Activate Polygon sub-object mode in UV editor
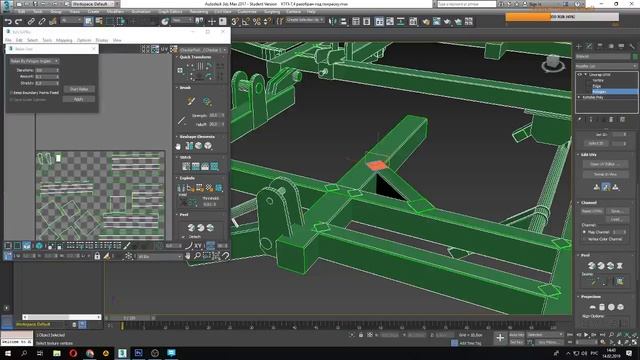This screenshot has height=360, width=640. point(27,245)
